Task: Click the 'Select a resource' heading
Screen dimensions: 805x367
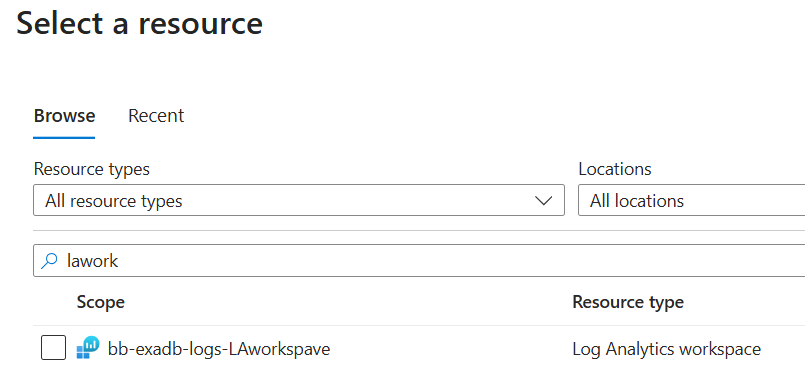Action: [x=140, y=23]
